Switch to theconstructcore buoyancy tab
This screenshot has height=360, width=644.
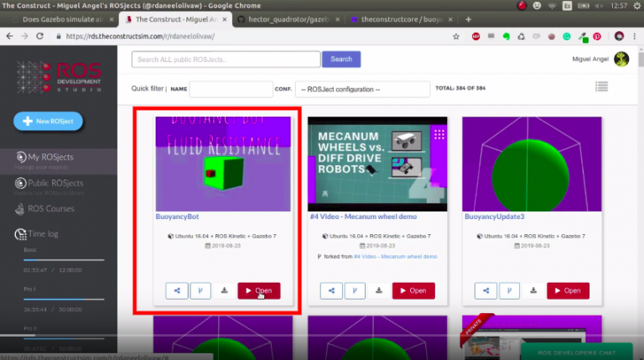pyautogui.click(x=402, y=19)
